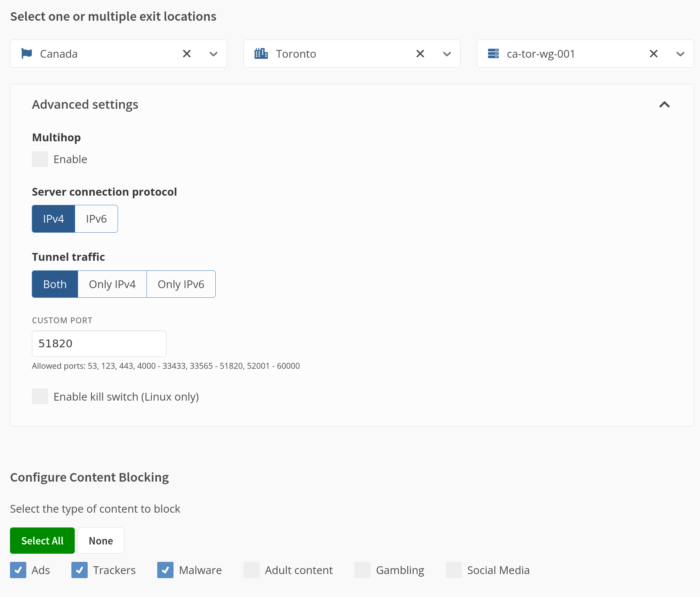
Task: Click the server icon beside ca-tor-wg-001
Action: pyautogui.click(x=494, y=54)
